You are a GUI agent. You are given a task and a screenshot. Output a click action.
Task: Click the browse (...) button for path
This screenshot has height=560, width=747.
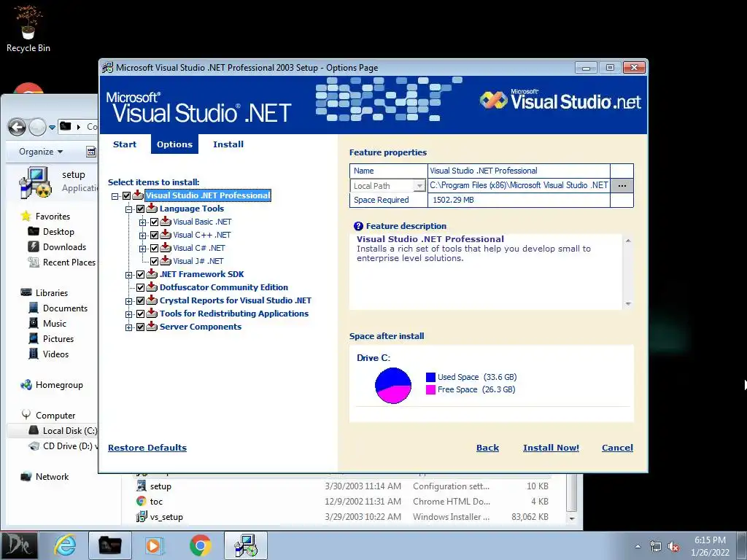(x=622, y=186)
